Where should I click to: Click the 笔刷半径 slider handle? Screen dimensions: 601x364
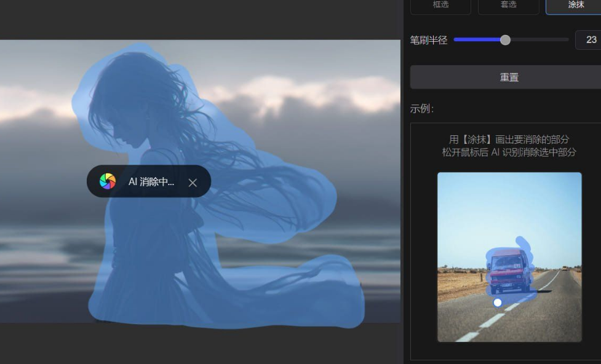[x=505, y=40]
